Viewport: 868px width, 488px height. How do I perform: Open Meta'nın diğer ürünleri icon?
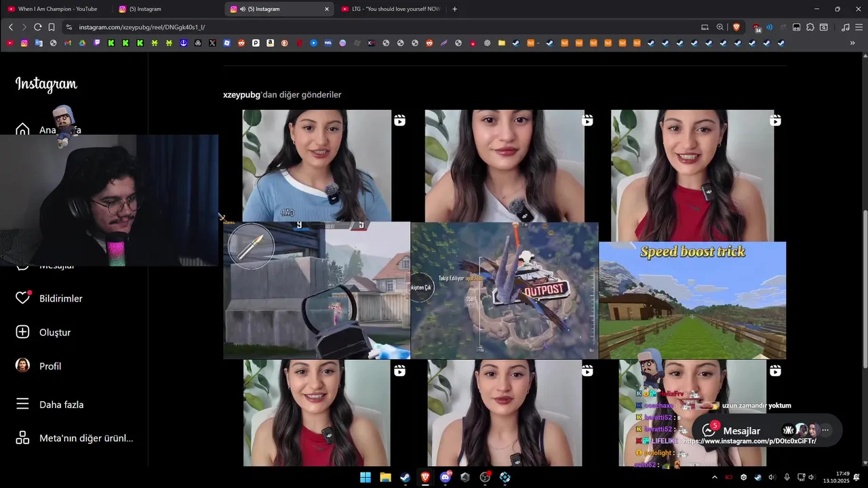(x=22, y=438)
